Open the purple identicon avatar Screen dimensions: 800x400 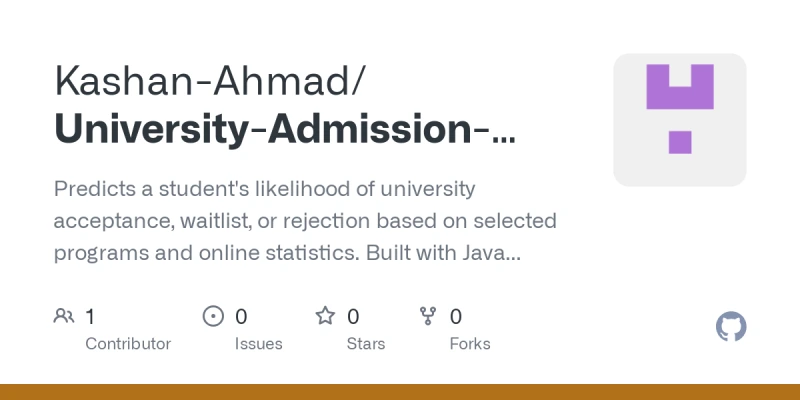680,120
